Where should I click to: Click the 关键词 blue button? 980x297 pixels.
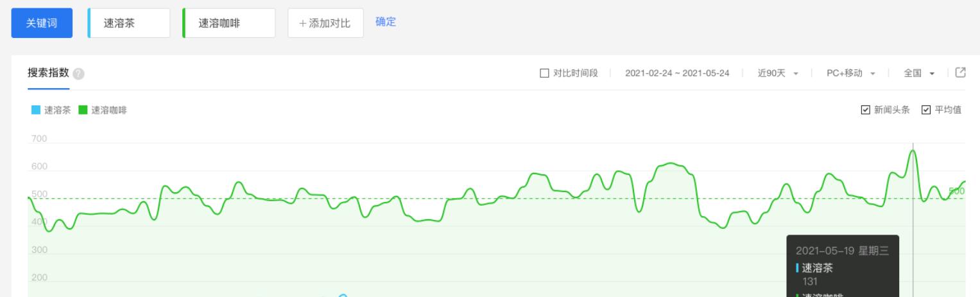click(x=42, y=23)
